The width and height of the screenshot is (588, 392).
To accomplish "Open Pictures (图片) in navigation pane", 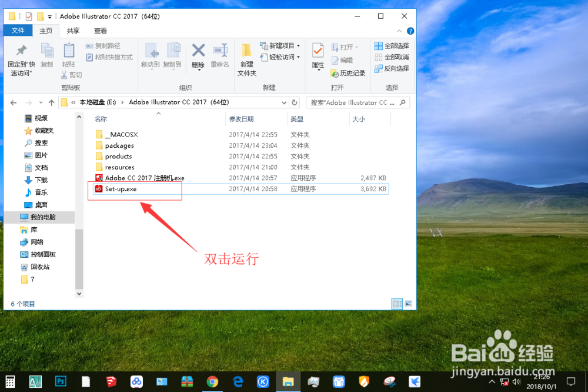I will [36, 155].
